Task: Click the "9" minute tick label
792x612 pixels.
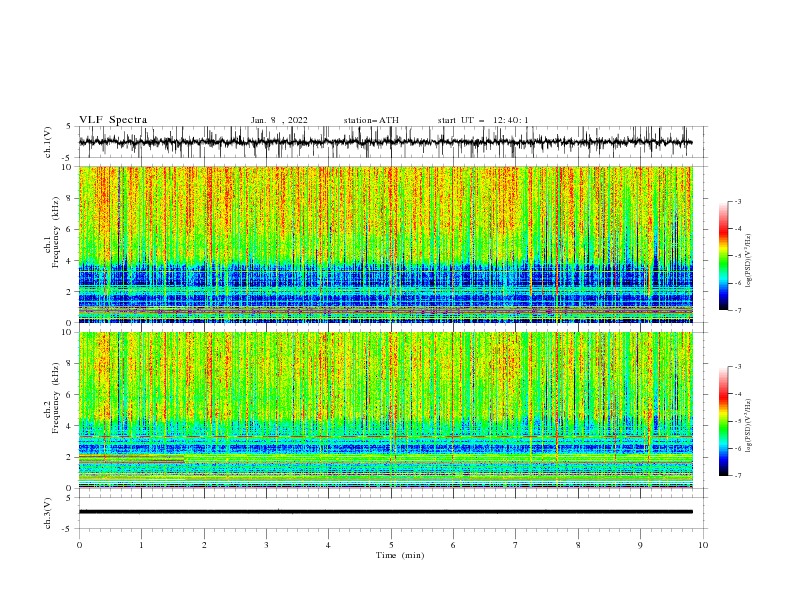Action: coord(640,545)
